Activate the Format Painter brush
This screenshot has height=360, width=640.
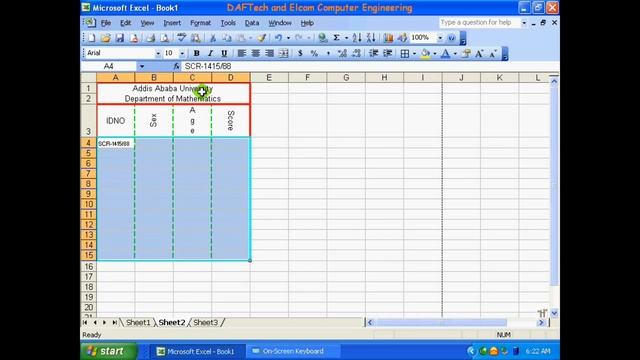pyautogui.click(x=262, y=38)
